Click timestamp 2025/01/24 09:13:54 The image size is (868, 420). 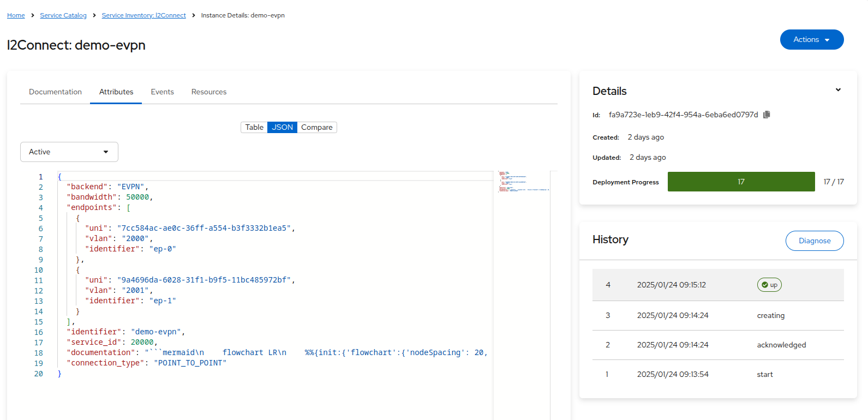click(x=673, y=374)
